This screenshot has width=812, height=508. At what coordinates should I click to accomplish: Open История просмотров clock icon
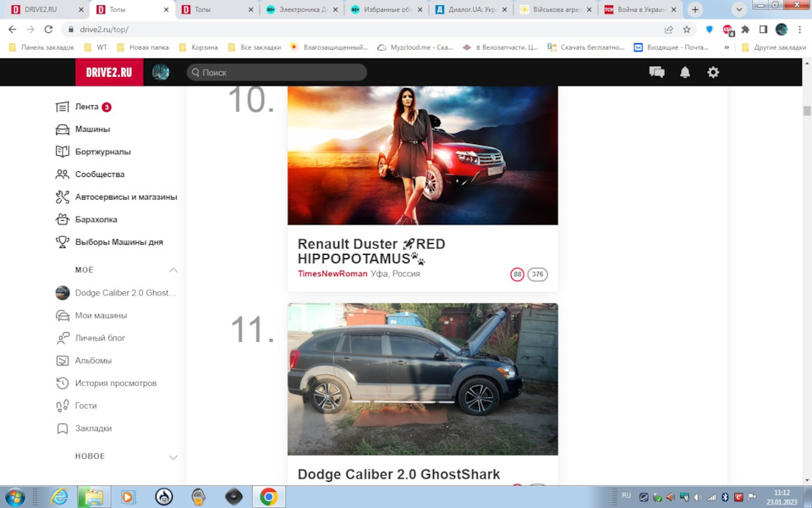62,383
